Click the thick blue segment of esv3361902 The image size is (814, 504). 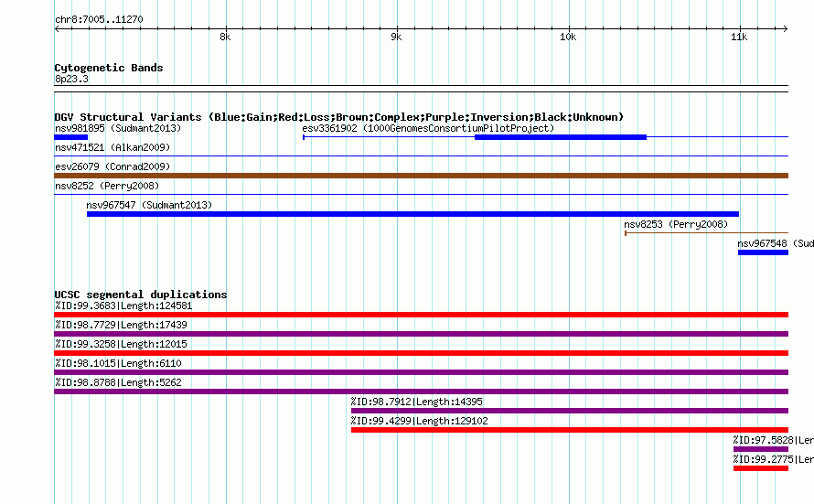(x=561, y=137)
